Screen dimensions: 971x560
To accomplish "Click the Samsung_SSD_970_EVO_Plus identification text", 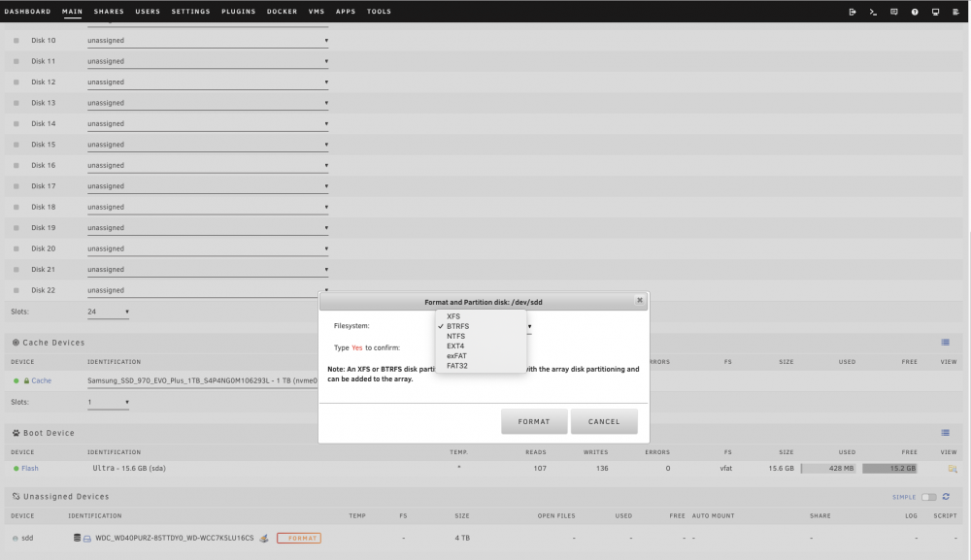I will [x=202, y=380].
